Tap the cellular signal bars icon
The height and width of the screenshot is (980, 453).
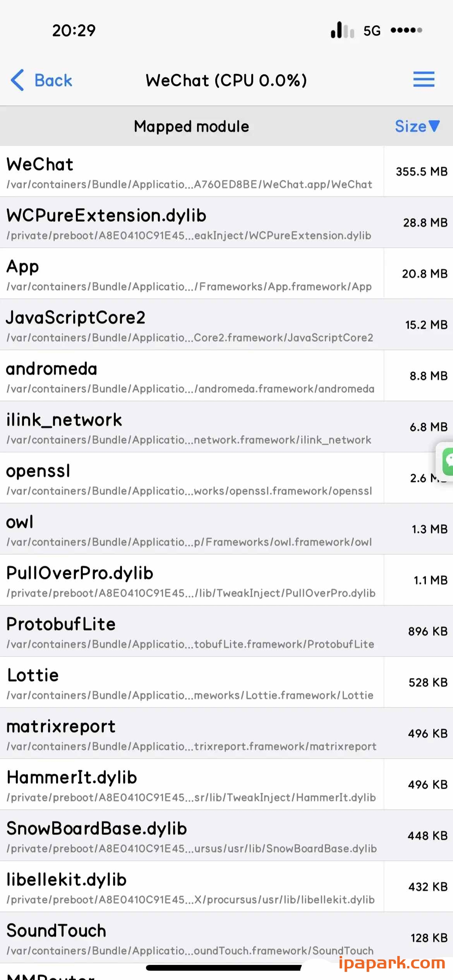tap(342, 30)
